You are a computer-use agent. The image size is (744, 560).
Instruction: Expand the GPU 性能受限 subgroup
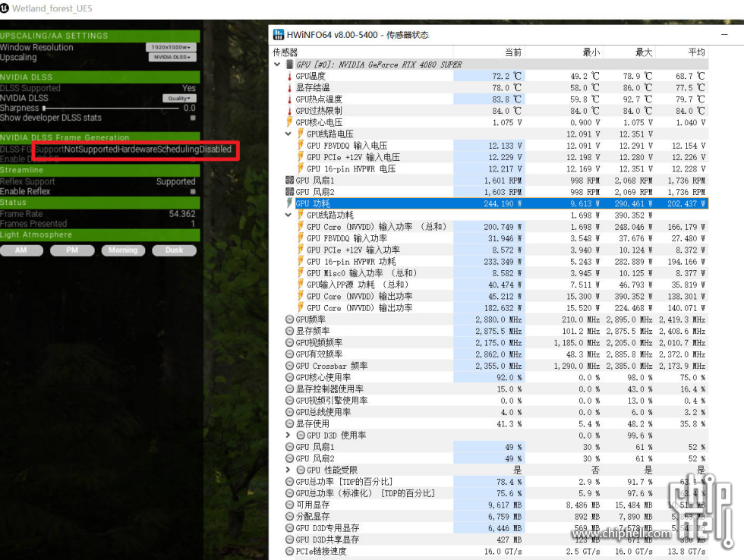[288, 470]
